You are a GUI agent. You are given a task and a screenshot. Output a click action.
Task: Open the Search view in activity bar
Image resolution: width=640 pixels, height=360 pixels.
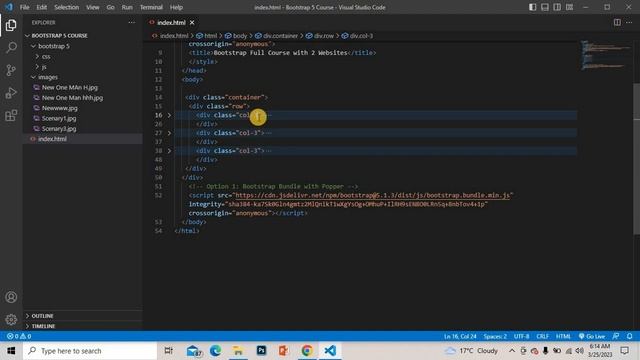click(11, 47)
